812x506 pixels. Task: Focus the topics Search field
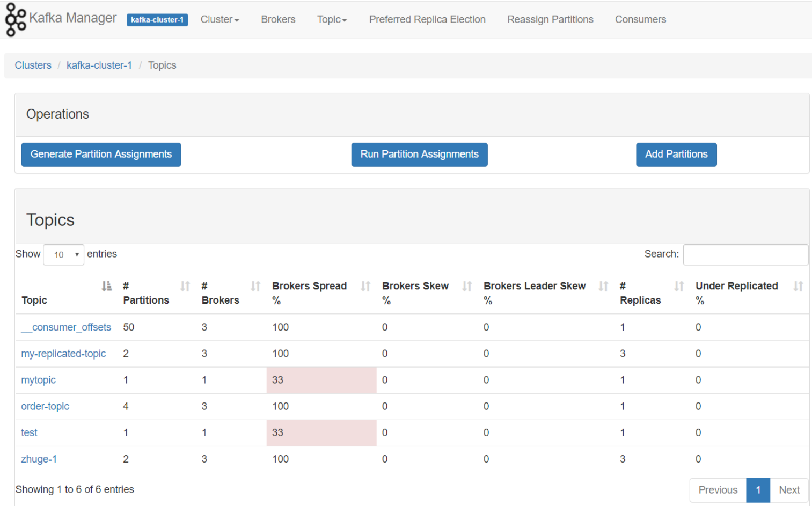coord(745,254)
